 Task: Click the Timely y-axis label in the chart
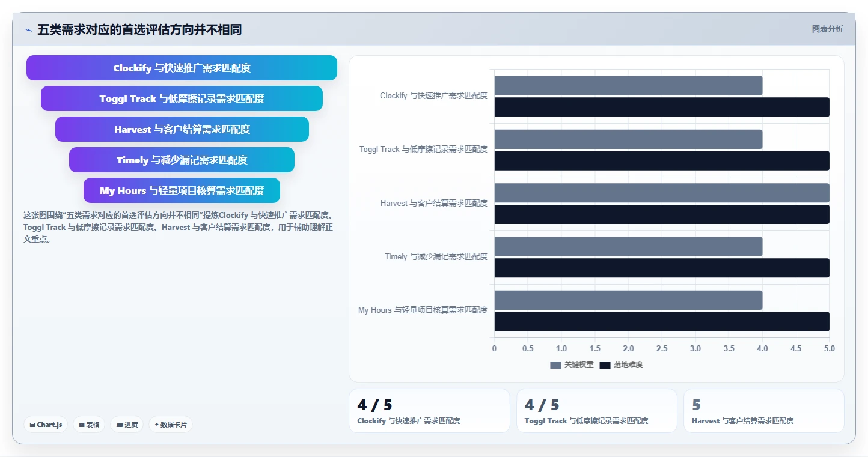point(436,256)
